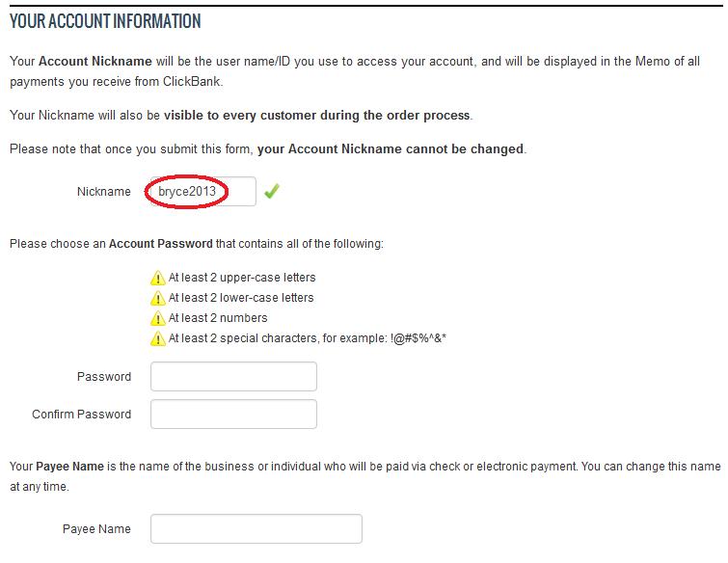Click the Password field label
This screenshot has width=728, height=563.
104,376
